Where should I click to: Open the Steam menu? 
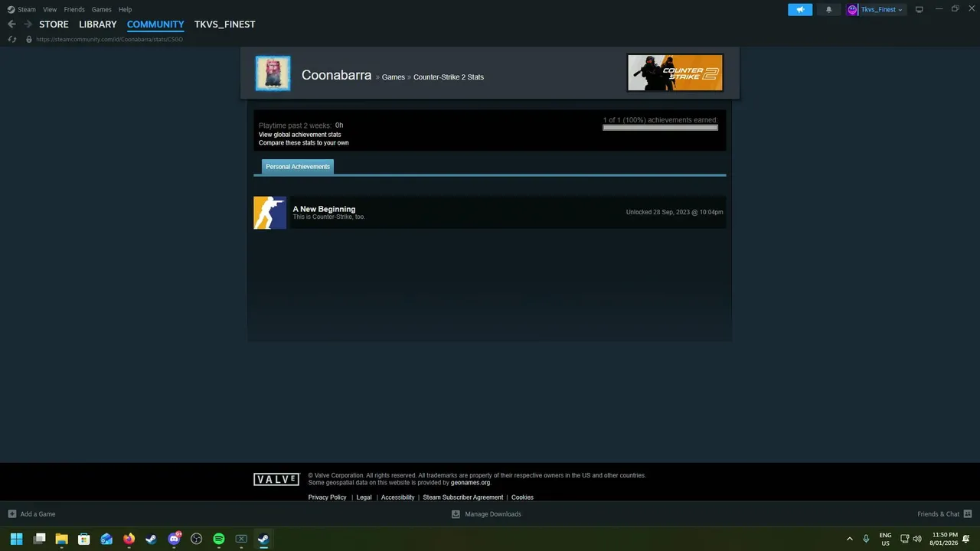click(x=27, y=9)
